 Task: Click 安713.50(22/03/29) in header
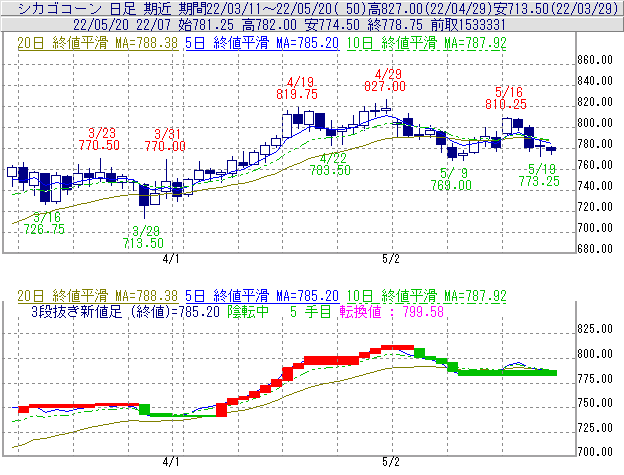point(556,8)
